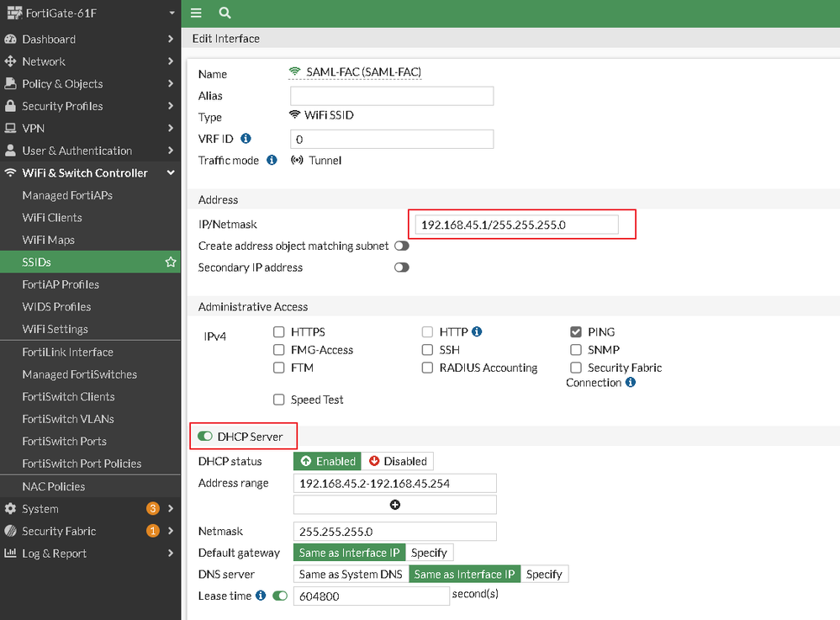Choose Specify for Default gateway

click(429, 553)
